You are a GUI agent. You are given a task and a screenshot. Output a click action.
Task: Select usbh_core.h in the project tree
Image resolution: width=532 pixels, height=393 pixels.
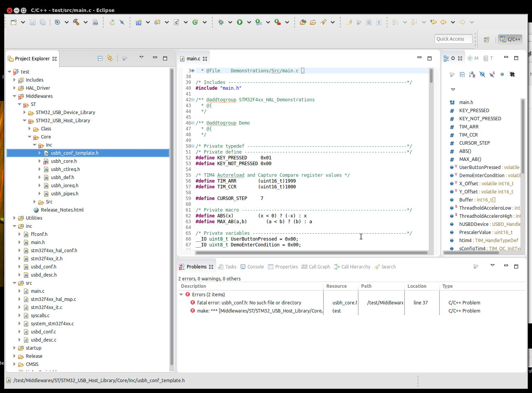[x=64, y=161]
